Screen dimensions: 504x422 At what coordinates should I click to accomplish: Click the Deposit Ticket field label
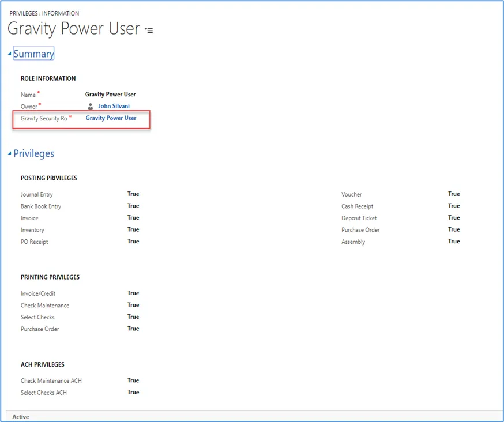[359, 218]
